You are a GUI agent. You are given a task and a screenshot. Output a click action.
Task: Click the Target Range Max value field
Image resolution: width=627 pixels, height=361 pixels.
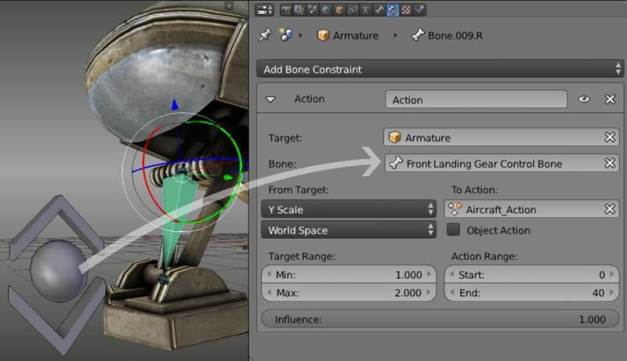[348, 293]
